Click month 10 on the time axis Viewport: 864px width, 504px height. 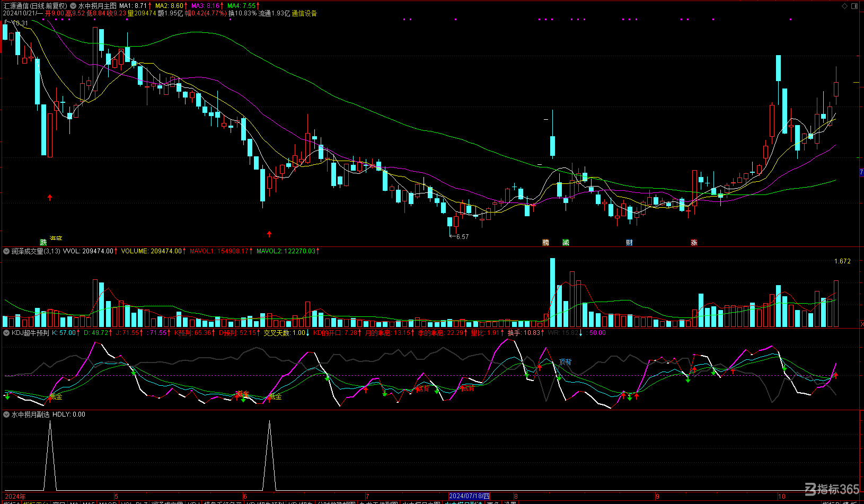click(782, 497)
